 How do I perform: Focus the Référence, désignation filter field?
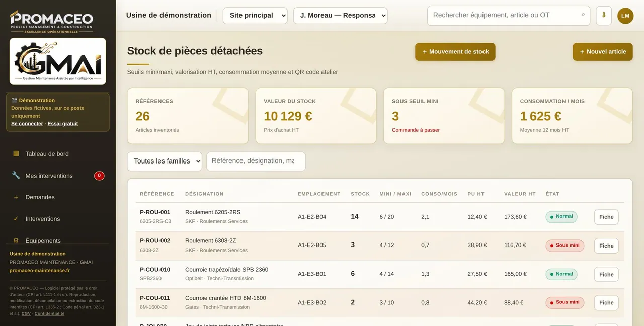click(256, 161)
